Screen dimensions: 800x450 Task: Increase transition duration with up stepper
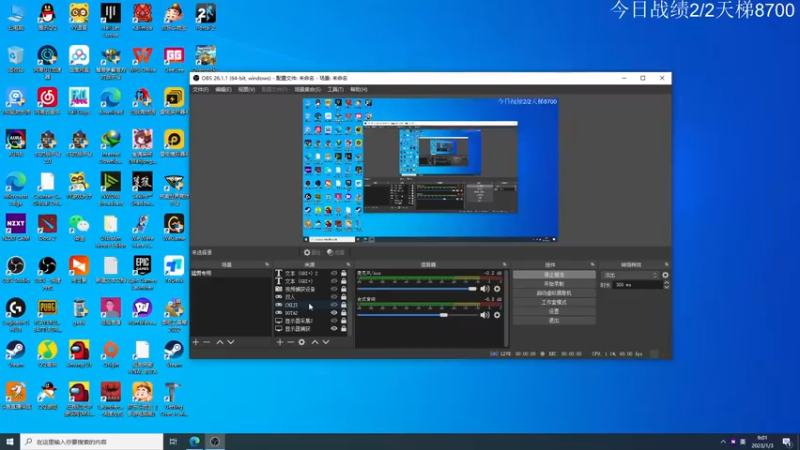[666, 283]
